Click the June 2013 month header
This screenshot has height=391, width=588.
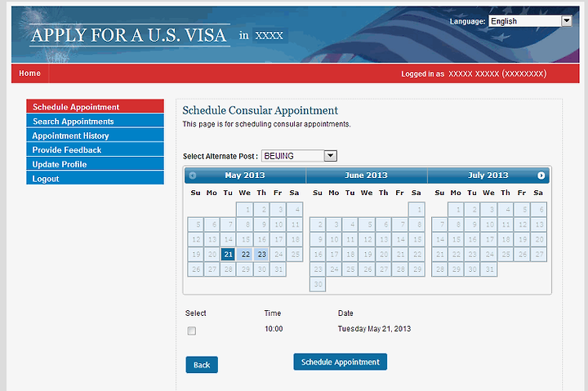point(366,175)
